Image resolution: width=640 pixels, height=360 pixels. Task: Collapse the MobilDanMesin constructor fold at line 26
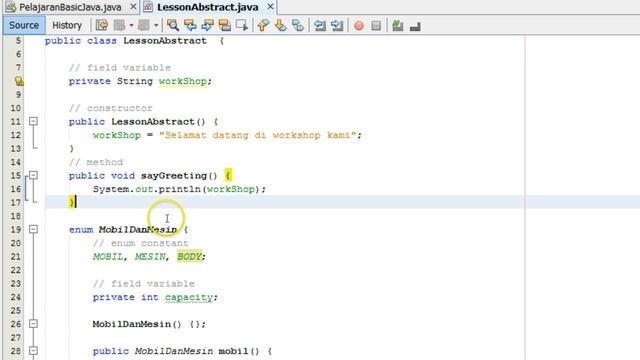[33, 324]
